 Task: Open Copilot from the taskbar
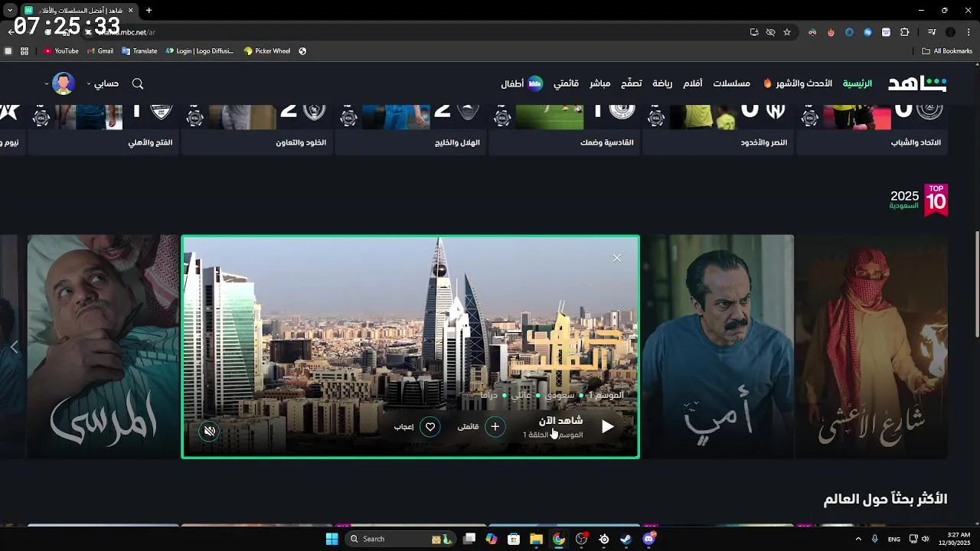click(492, 539)
